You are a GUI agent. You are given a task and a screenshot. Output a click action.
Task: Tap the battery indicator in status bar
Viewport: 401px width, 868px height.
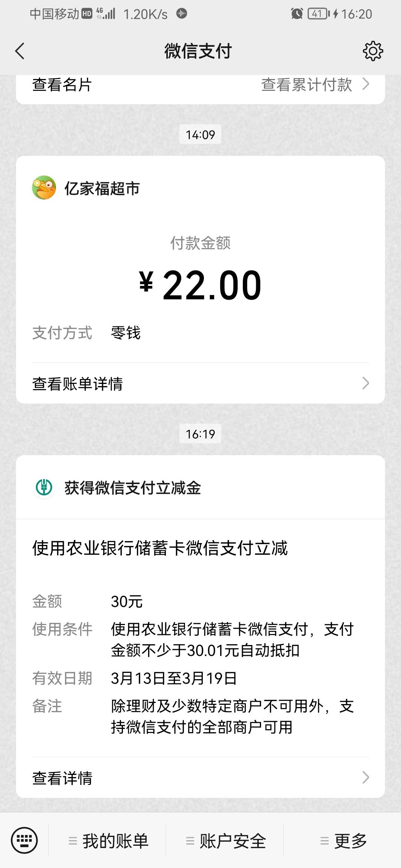[318, 14]
